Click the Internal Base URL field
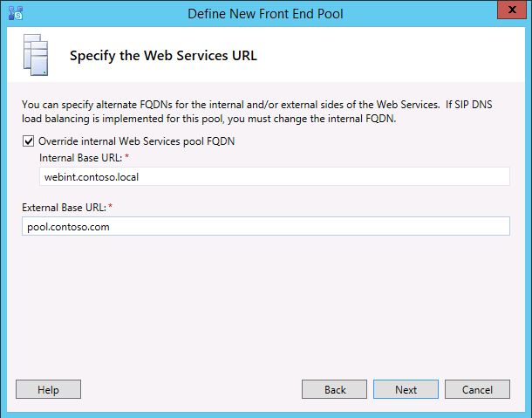This screenshot has height=418, width=532. pos(274,176)
